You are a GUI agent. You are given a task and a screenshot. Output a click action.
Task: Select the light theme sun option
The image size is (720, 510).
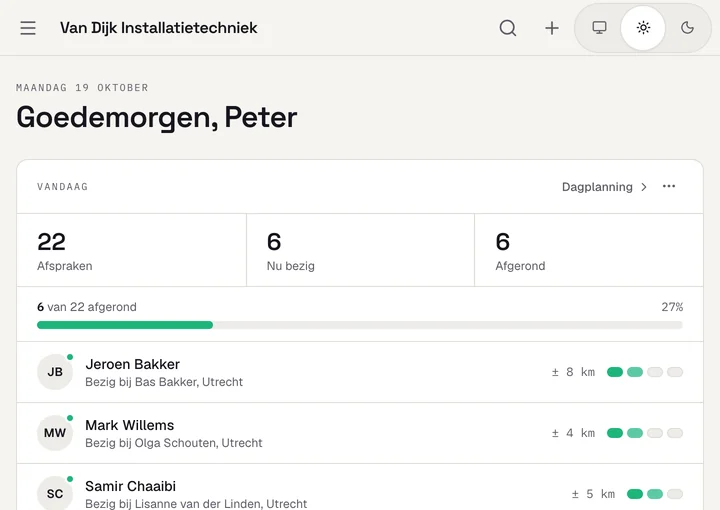[643, 28]
